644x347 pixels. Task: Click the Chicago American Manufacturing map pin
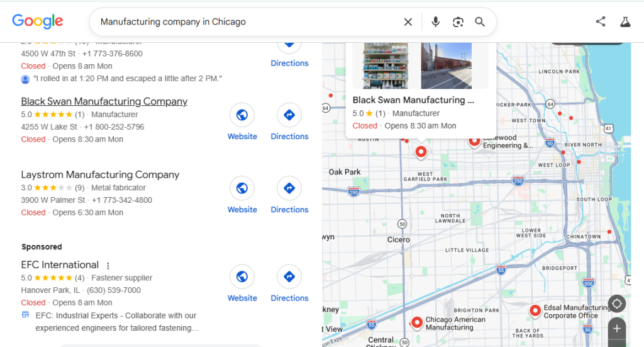click(x=416, y=322)
